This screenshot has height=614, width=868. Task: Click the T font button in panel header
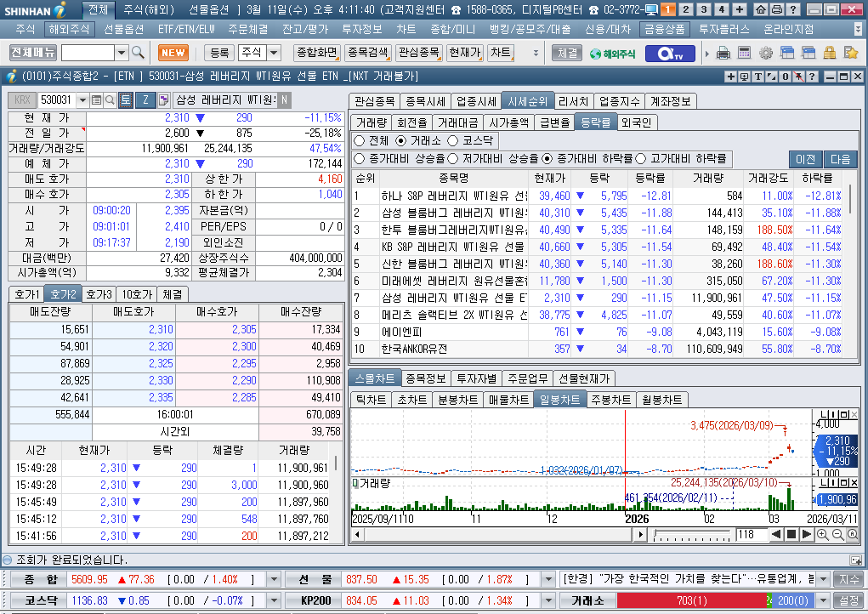[757, 77]
